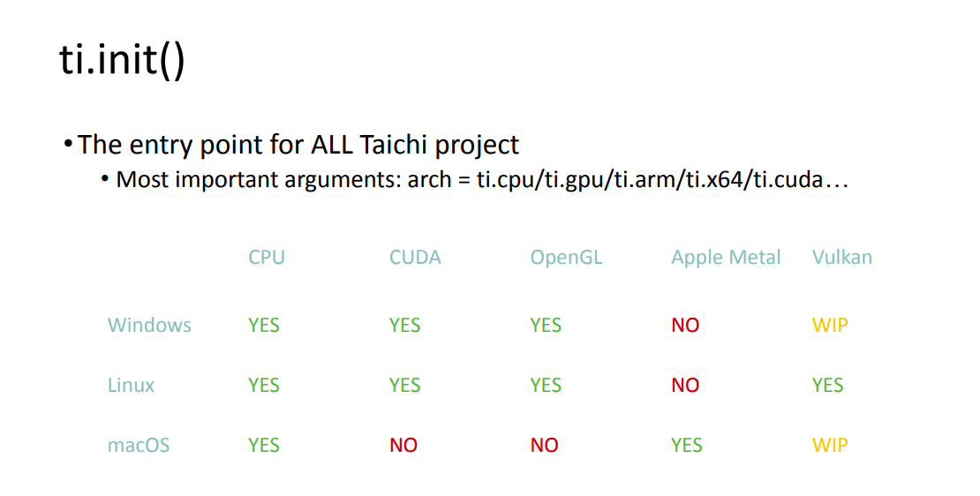Click the NO cell for macOS CUDA
Image resolution: width=980 pixels, height=496 pixels.
403,445
